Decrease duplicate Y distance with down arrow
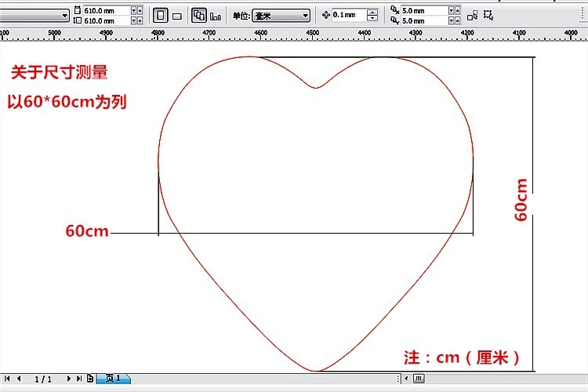 (x=451, y=20)
